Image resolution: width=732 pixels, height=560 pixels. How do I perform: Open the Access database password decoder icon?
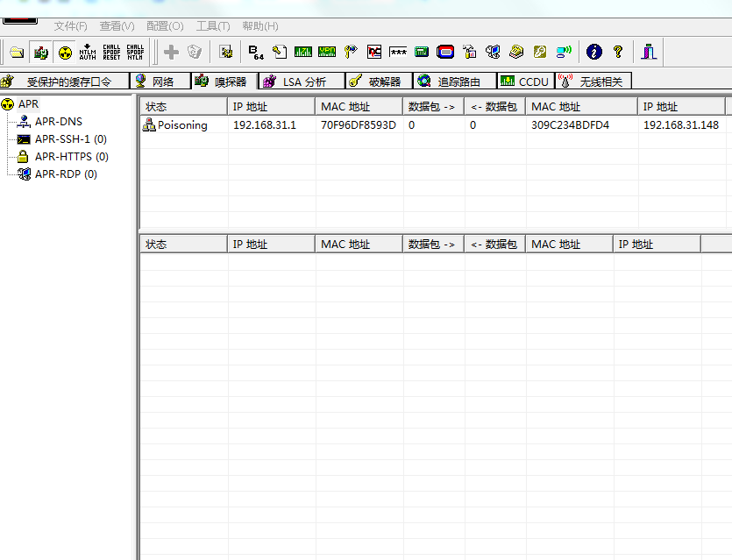(x=279, y=52)
